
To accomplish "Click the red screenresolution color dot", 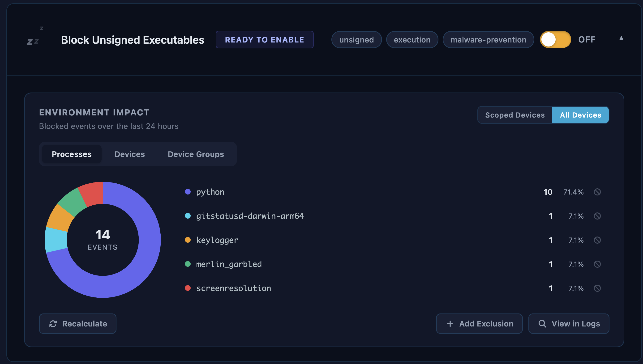I will (188, 288).
